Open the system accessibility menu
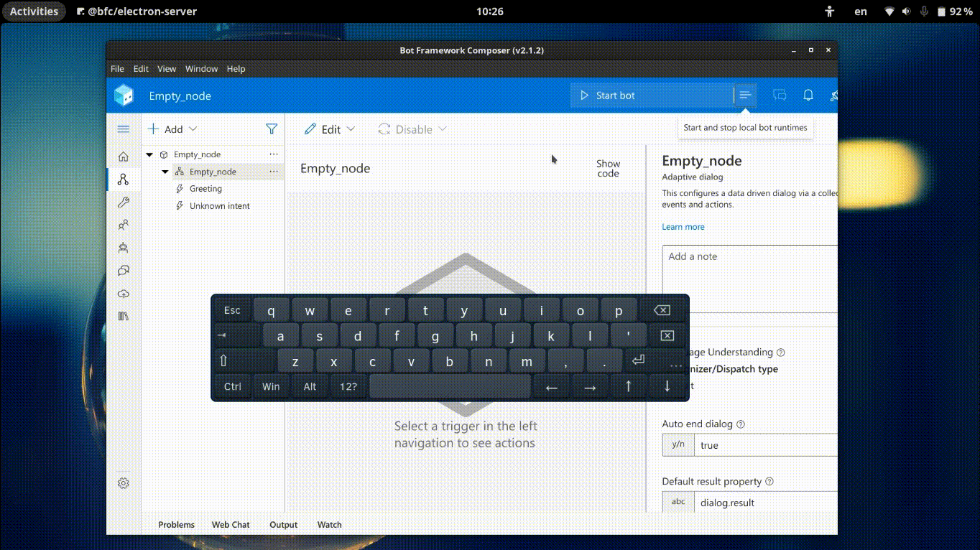 pos(830,11)
